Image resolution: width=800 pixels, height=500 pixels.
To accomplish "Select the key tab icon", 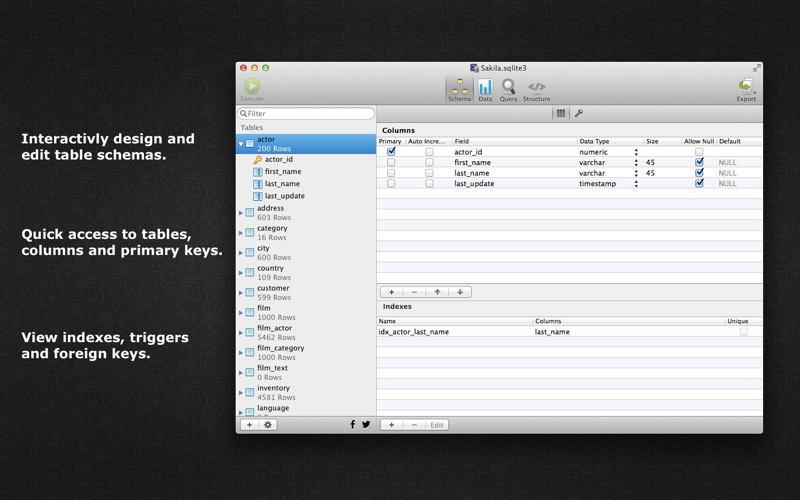I will tap(579, 113).
